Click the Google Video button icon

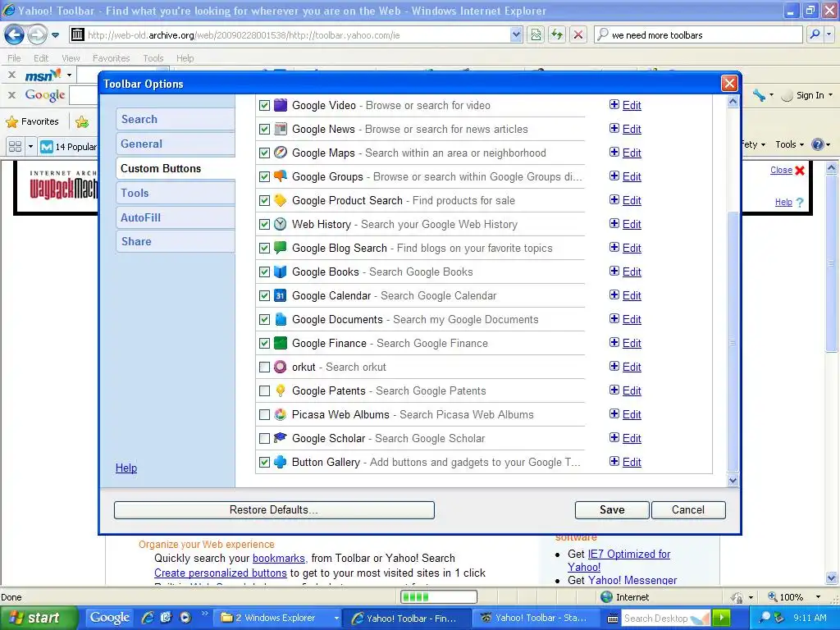[281, 105]
